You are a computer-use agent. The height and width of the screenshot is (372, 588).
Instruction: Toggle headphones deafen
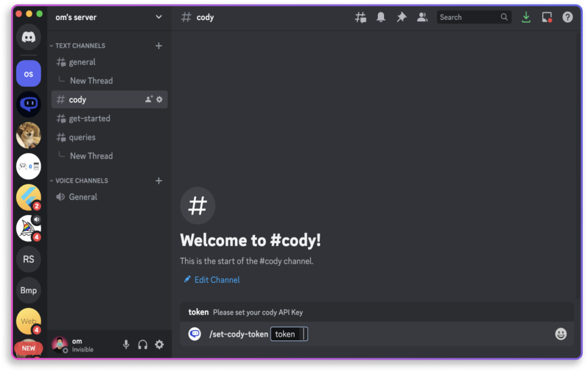(143, 344)
